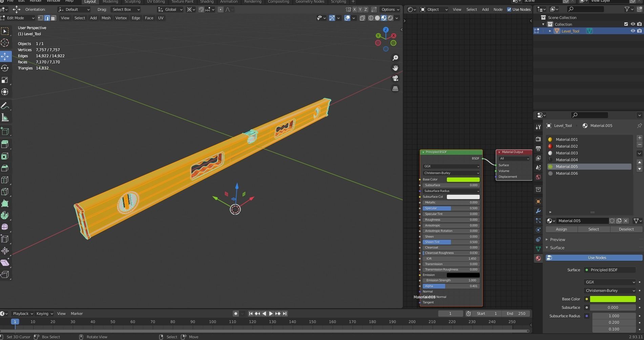
Task: Select Material.002 slot in list
Action: click(589, 146)
